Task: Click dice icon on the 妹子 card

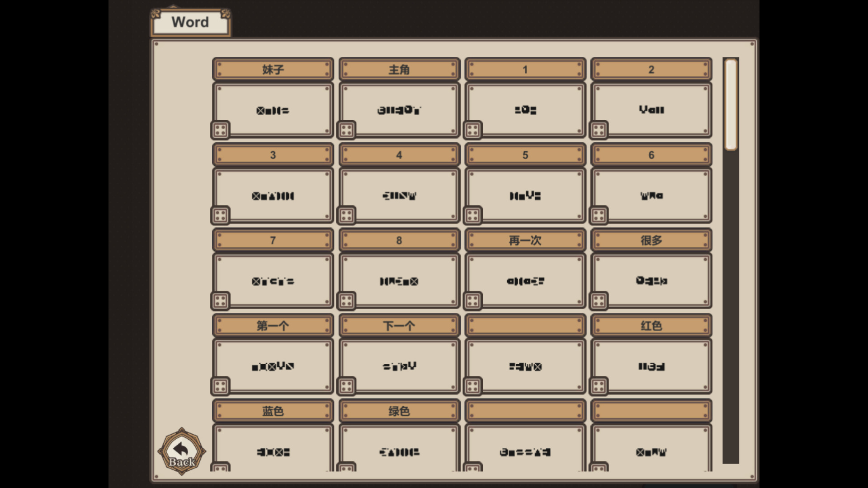Action: click(220, 130)
